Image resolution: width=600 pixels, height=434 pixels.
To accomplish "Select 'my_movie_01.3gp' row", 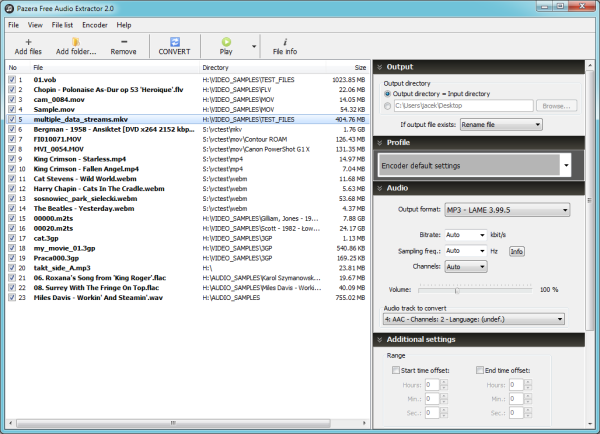I will [188, 248].
